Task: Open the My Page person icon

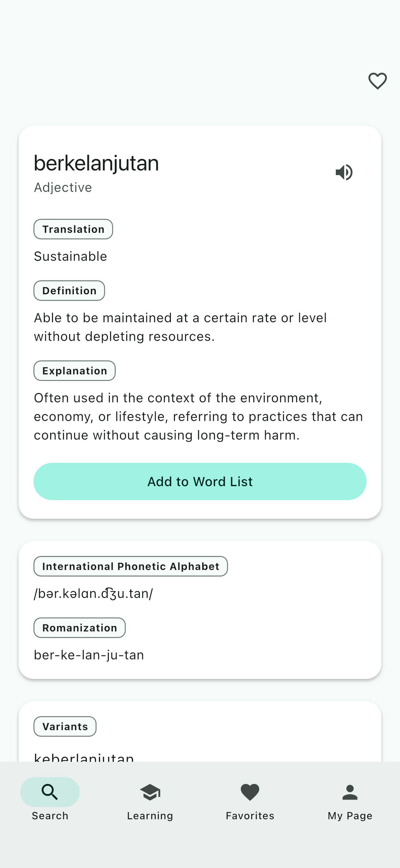Action: [350, 792]
